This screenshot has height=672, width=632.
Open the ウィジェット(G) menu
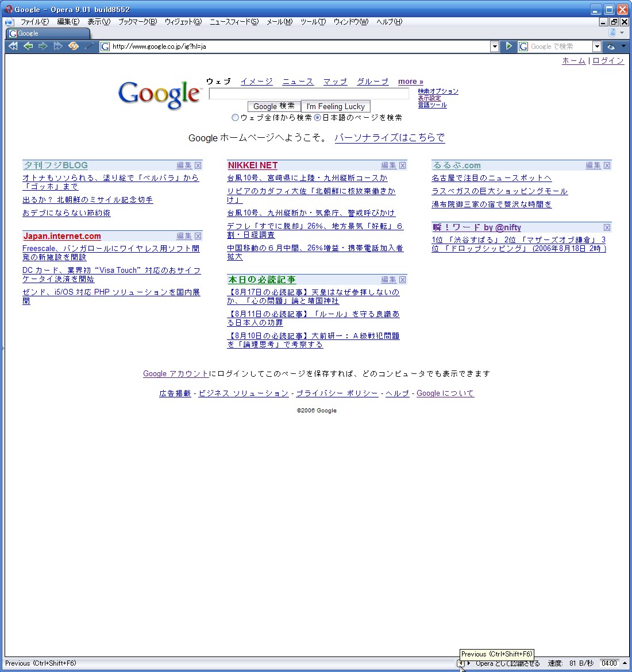(183, 22)
